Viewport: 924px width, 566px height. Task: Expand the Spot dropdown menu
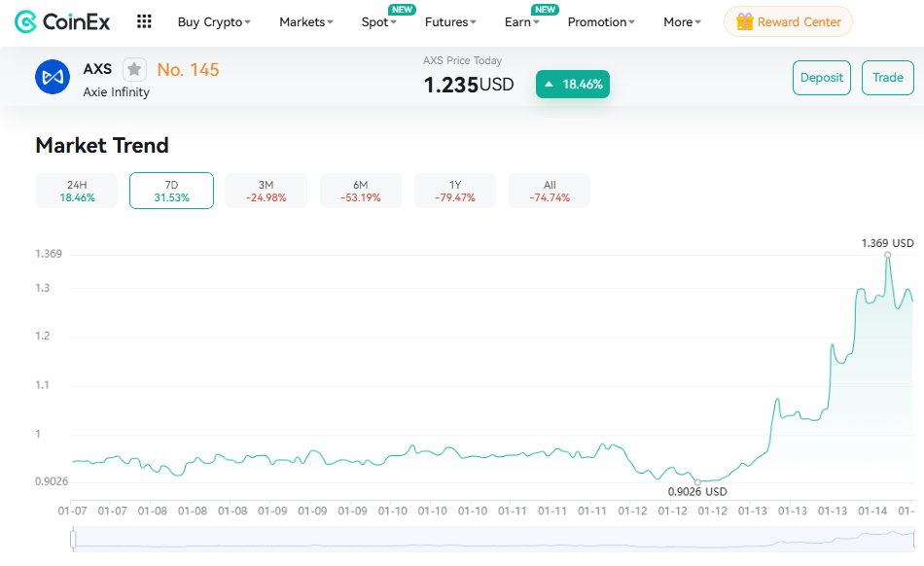tap(378, 21)
